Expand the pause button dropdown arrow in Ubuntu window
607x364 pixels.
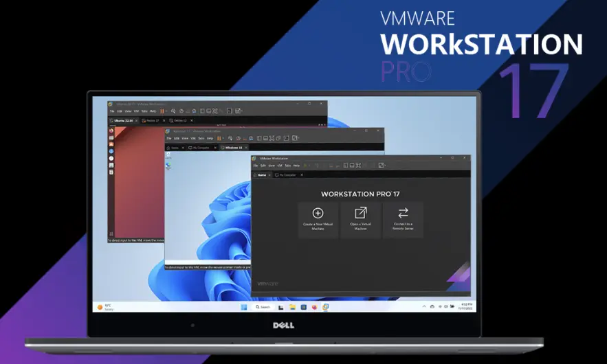(x=167, y=111)
